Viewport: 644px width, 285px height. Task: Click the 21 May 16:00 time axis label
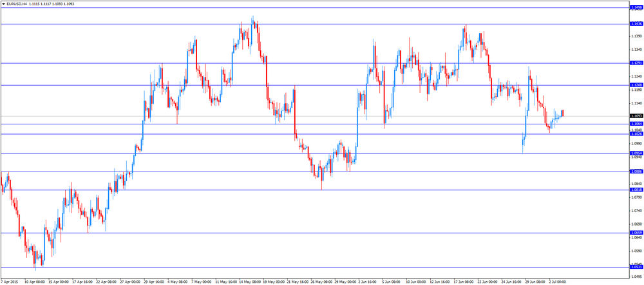pos(299,282)
